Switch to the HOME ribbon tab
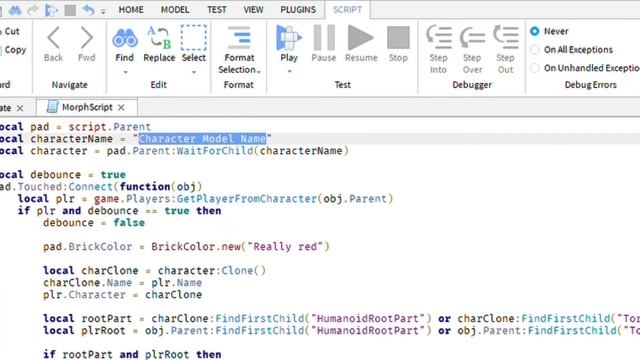Image resolution: width=640 pixels, height=360 pixels. (131, 9)
